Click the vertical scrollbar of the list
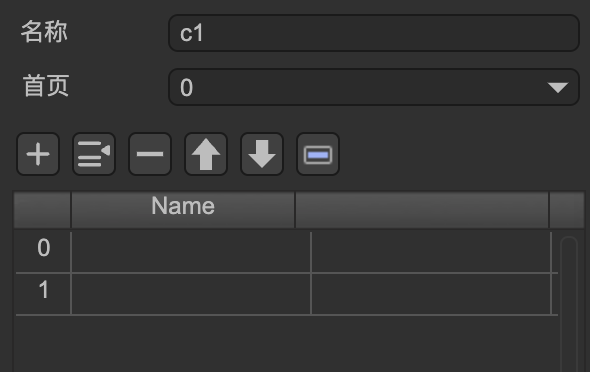590x372 pixels. tap(569, 304)
